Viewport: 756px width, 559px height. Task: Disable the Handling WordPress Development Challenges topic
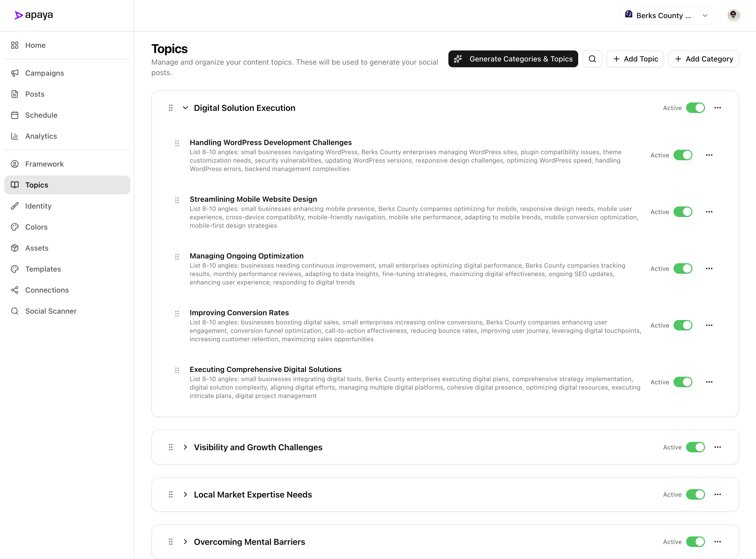point(682,155)
